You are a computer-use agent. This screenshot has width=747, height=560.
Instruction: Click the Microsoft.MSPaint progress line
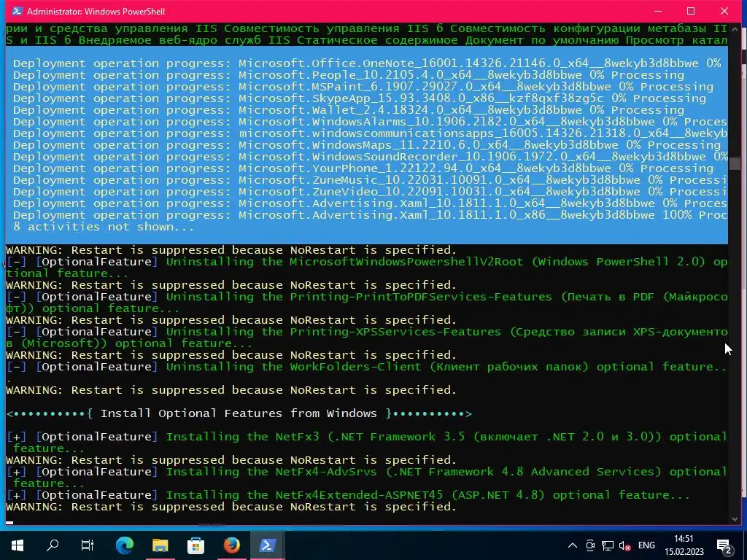(x=363, y=87)
